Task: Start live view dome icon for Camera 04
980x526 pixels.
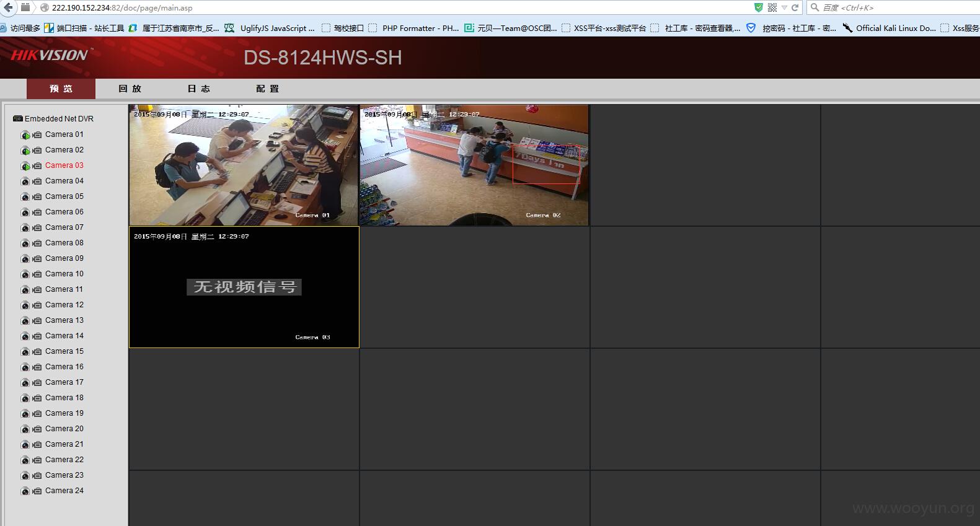Action: click(x=25, y=182)
